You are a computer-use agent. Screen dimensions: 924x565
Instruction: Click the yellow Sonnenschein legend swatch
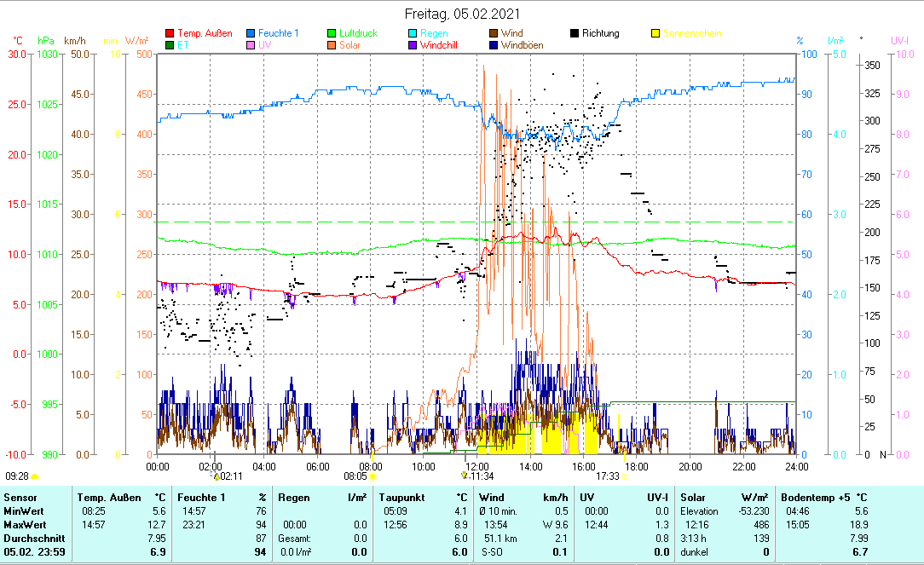[x=656, y=34]
